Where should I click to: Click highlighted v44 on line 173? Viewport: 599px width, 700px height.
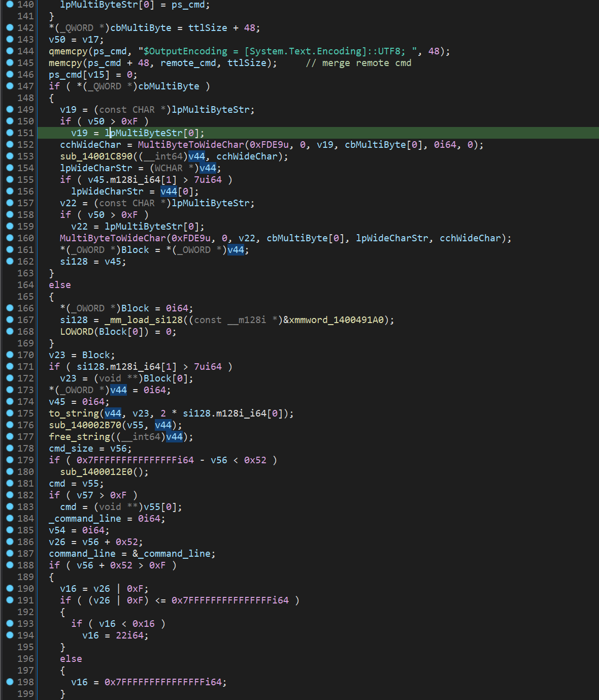(118, 390)
